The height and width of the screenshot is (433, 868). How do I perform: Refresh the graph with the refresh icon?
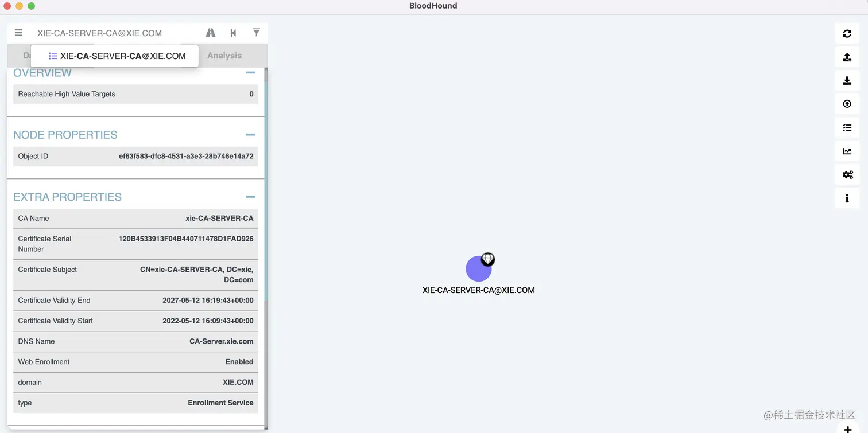pos(847,33)
